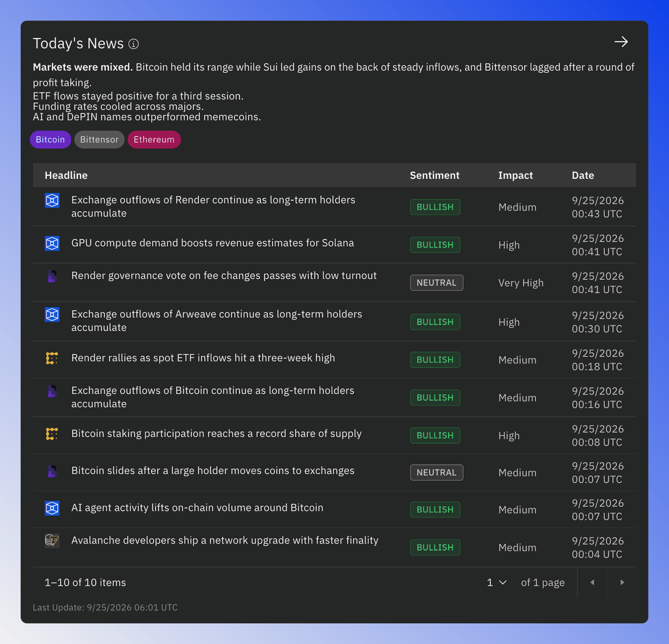
Task: Open Render rallies spot ETF headline
Action: click(203, 358)
